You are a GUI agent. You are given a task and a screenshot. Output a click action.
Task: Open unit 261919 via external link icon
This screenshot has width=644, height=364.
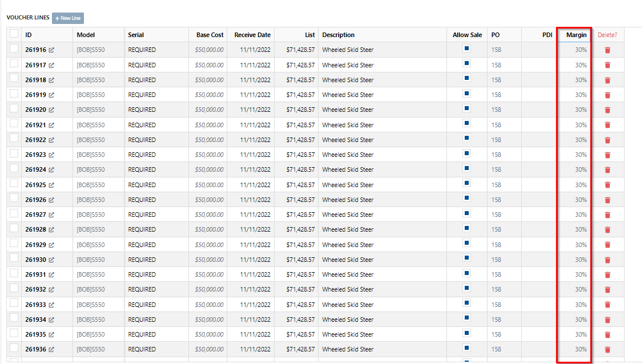(51, 95)
